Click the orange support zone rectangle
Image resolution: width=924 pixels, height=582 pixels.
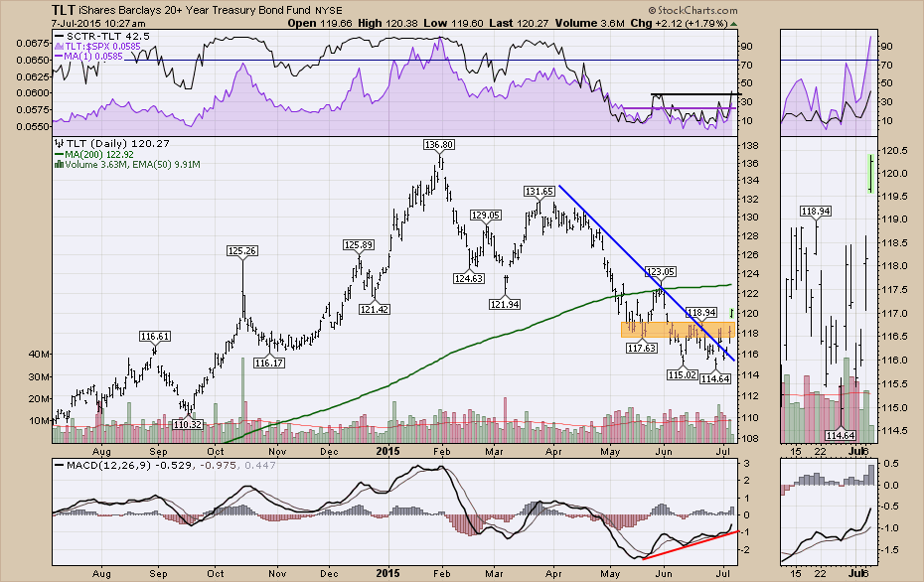coord(679,330)
